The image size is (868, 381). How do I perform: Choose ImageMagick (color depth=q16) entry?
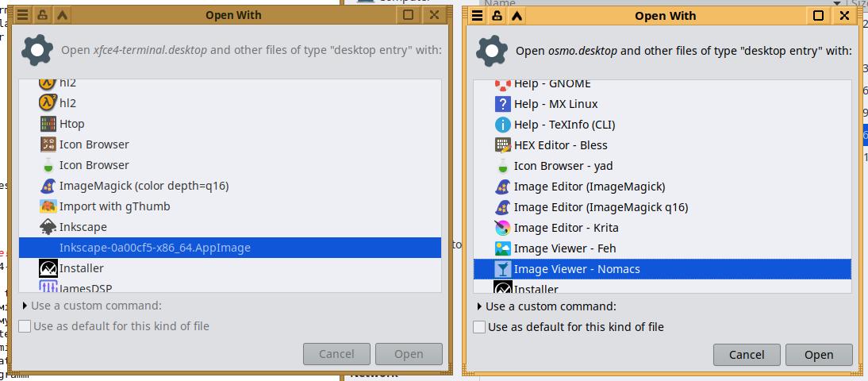(144, 186)
